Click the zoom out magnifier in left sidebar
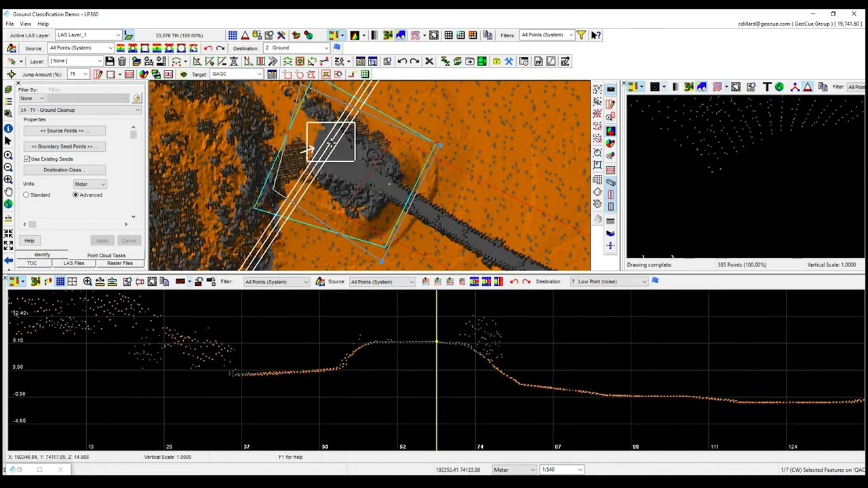868x488 pixels. (8, 167)
